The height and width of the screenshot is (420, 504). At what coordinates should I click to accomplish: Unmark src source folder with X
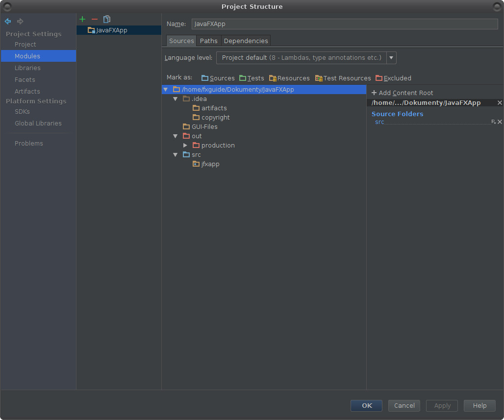[500, 122]
